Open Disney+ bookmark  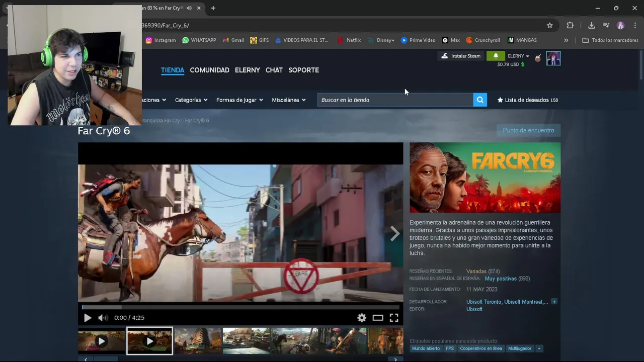381,40
